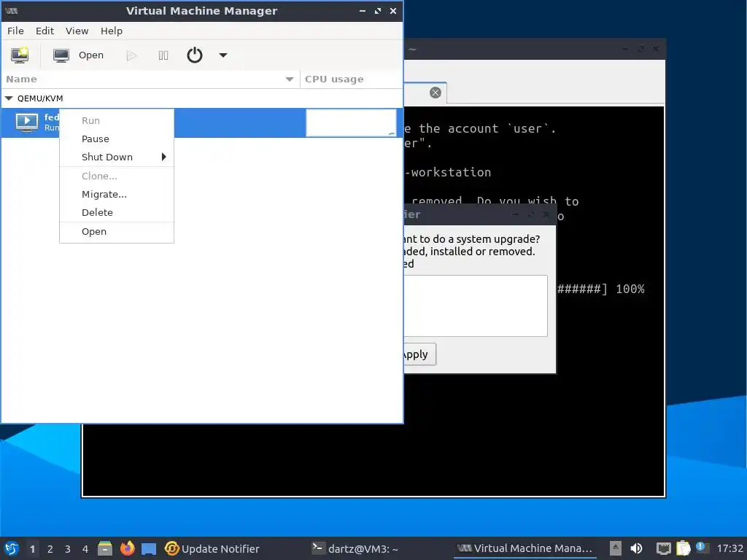Click the Update Notifier package list box
The width and height of the screenshot is (747, 560).
[x=476, y=306]
